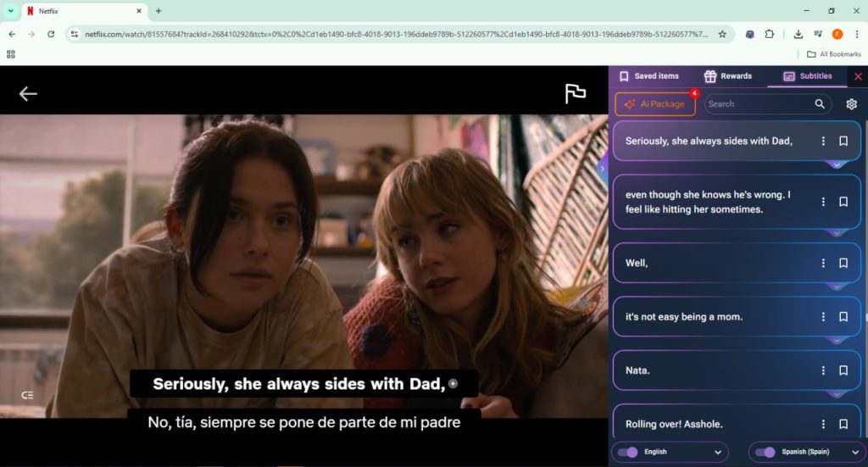
Task: Open options menu for "Well," line
Action: pyautogui.click(x=823, y=264)
